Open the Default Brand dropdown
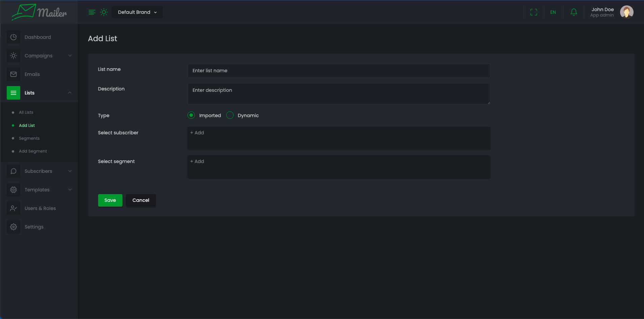The height and width of the screenshot is (319, 644). tap(137, 12)
